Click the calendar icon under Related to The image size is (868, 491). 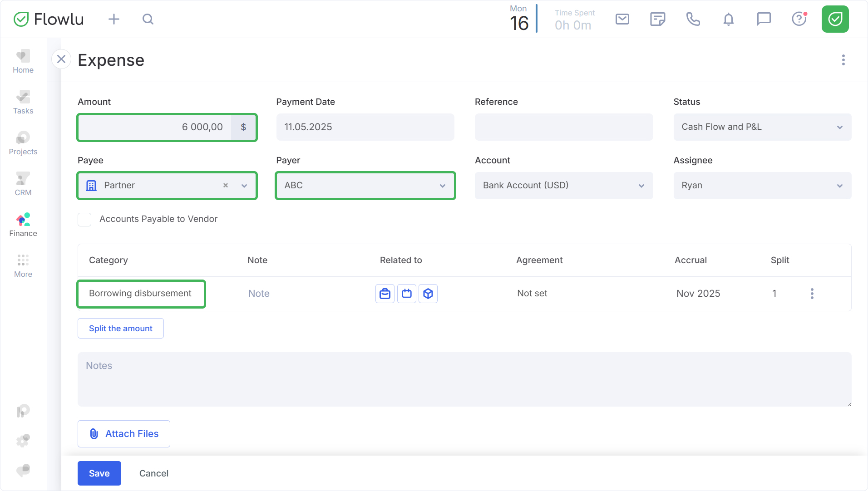click(407, 294)
